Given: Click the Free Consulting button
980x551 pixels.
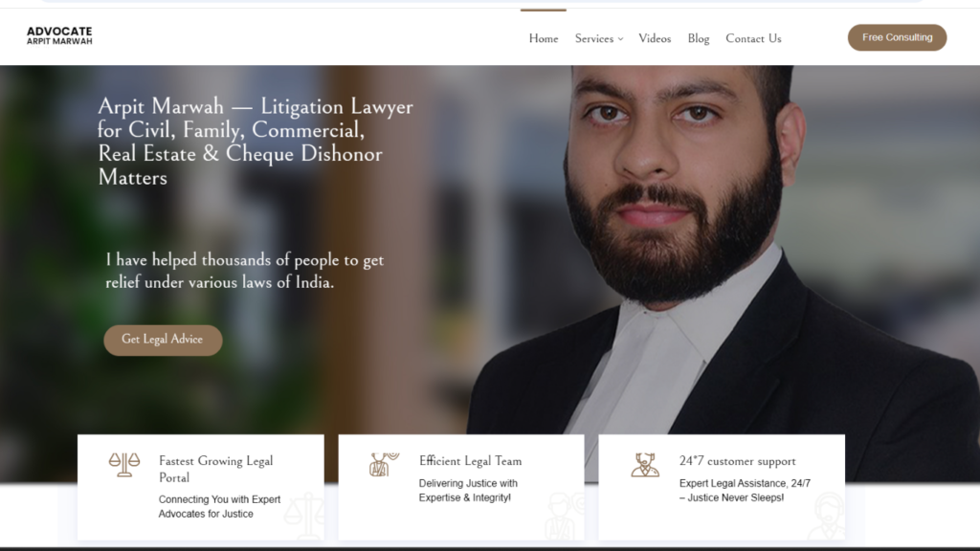Looking at the screenshot, I should click(897, 37).
